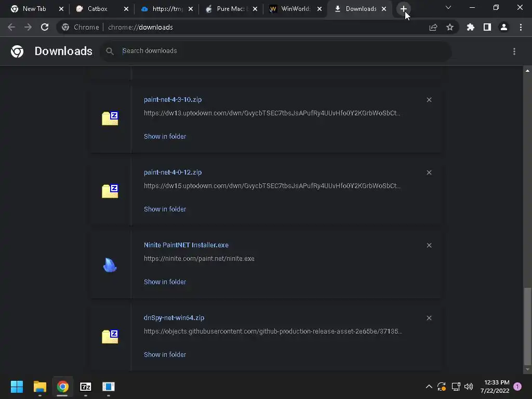Click the Chrome logo beside Downloads title
The image size is (532, 399).
tap(17, 51)
